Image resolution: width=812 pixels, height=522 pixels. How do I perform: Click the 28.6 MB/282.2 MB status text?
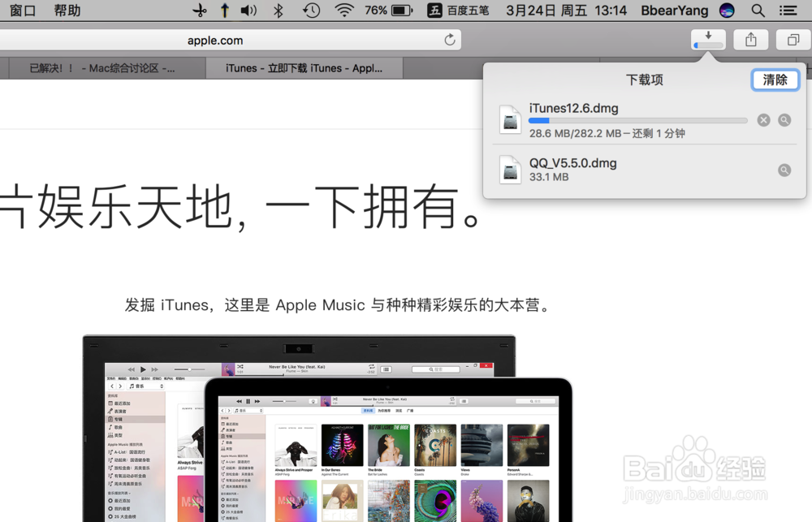[x=607, y=134]
